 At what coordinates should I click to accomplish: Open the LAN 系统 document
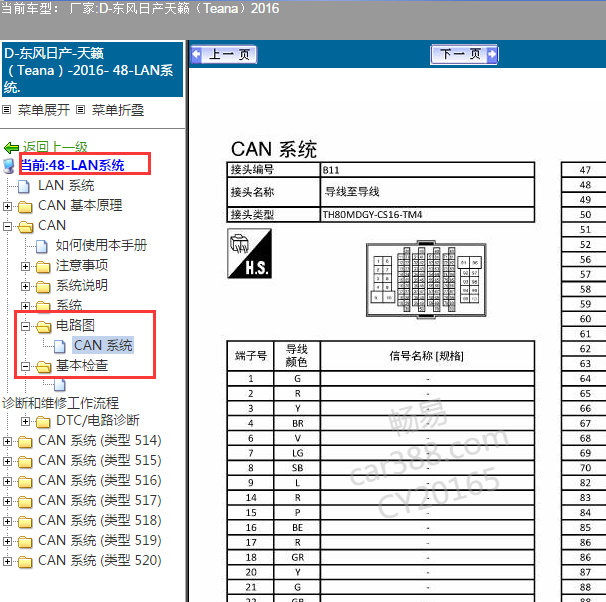click(66, 185)
